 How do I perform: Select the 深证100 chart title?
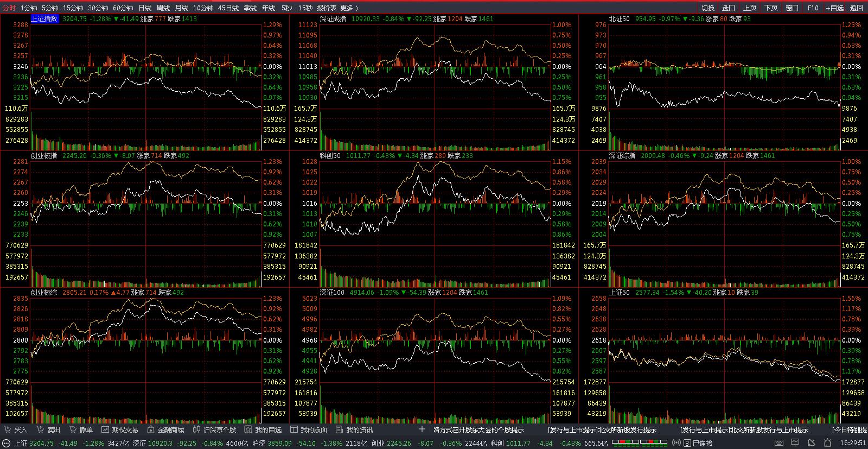pyautogui.click(x=332, y=292)
